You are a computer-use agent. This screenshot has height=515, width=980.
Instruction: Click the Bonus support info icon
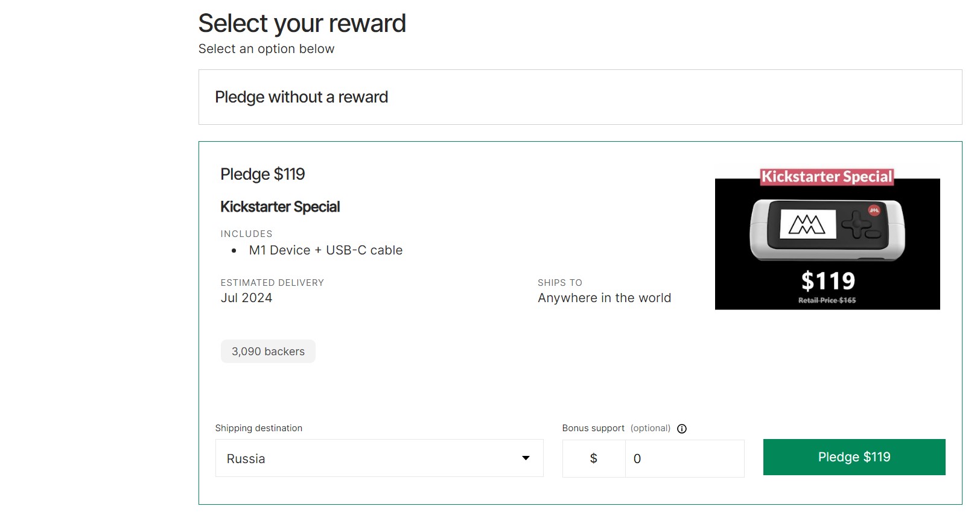[682, 429]
